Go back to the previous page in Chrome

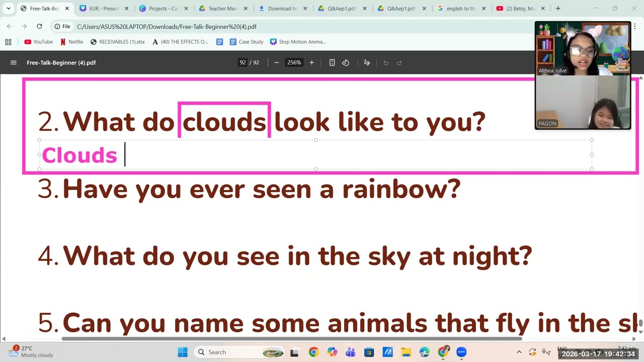pyautogui.click(x=9, y=27)
